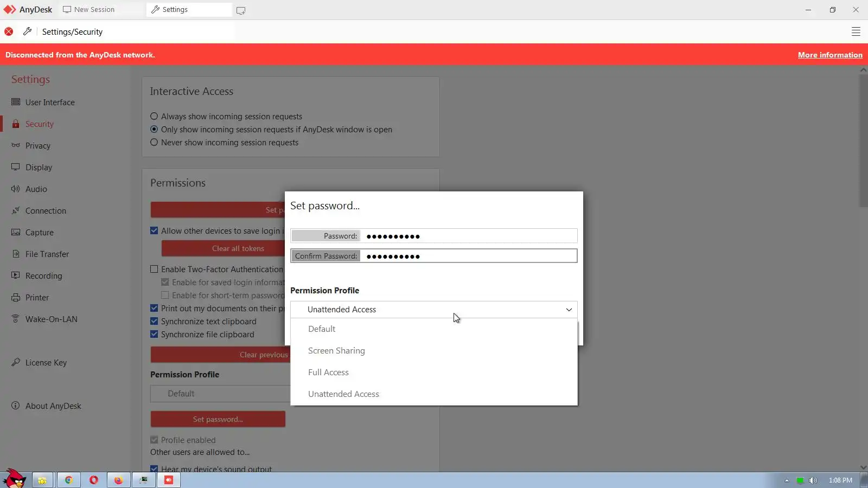Choose Full Access from the profile list
Screen dimensions: 868x488
(434, 373)
